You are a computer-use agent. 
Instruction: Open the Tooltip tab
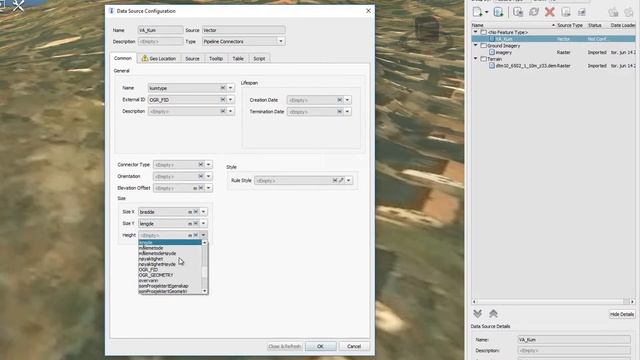tap(216, 59)
